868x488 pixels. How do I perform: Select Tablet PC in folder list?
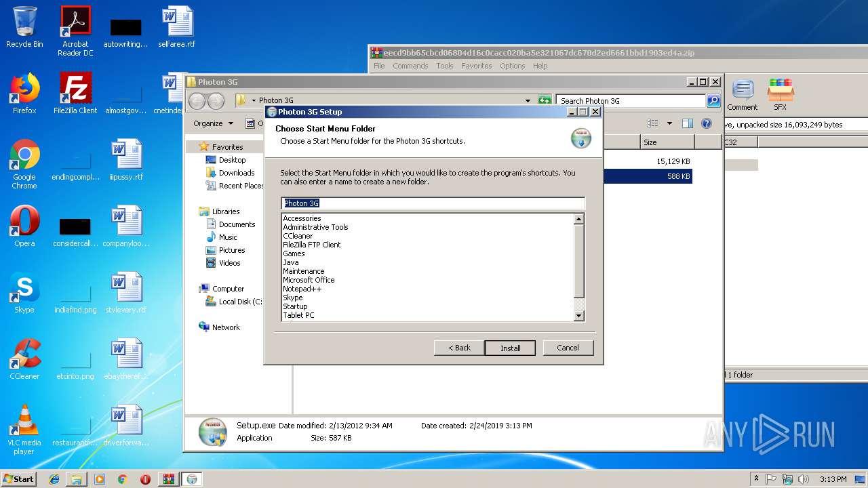click(x=298, y=315)
